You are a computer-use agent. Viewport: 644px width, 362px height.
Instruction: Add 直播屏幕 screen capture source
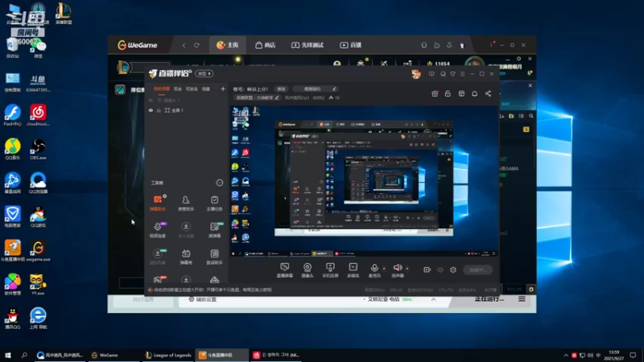click(285, 270)
